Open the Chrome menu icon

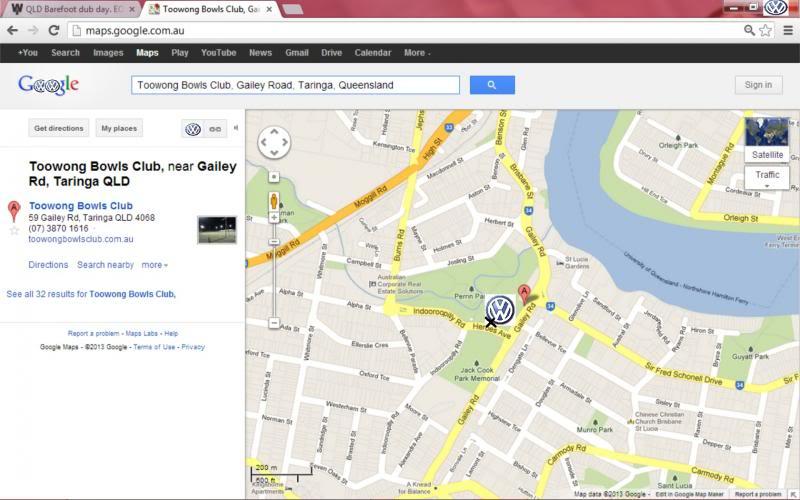pyautogui.click(x=788, y=31)
